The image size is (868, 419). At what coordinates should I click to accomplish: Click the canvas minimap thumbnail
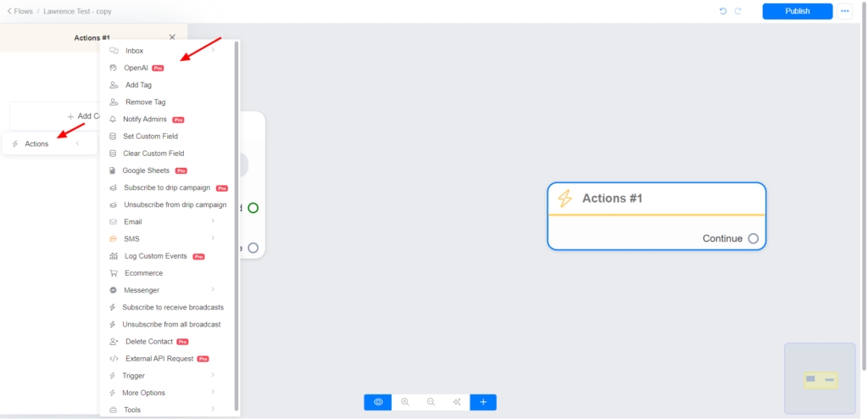pos(820,378)
